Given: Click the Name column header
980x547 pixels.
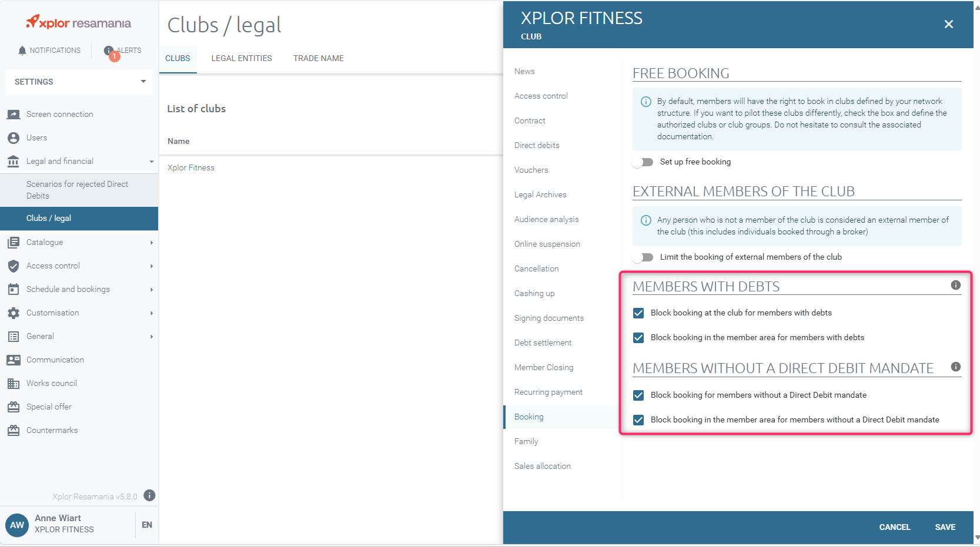Looking at the screenshot, I should (x=178, y=141).
